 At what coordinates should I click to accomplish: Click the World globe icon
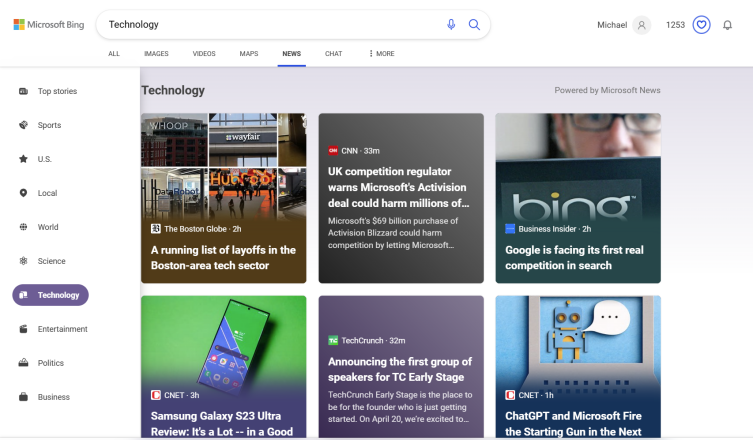23,227
